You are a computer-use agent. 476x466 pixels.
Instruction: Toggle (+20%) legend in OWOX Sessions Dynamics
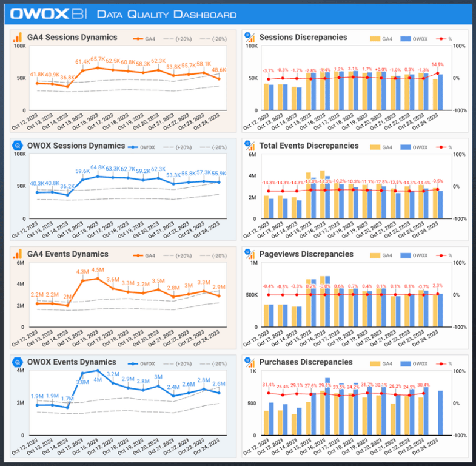pos(178,147)
